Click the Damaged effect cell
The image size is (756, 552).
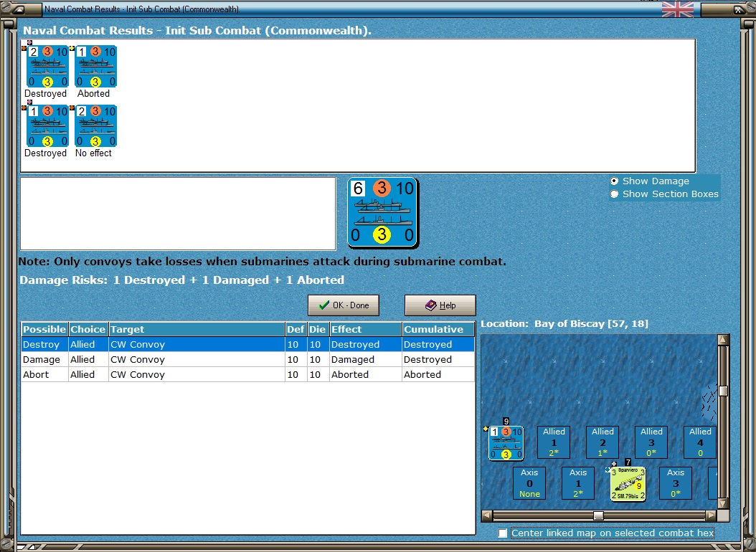pos(366,359)
